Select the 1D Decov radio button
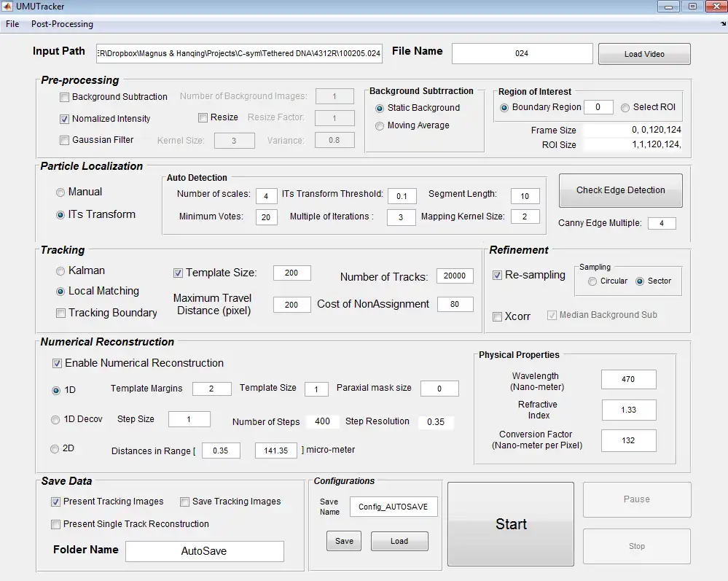 point(55,420)
